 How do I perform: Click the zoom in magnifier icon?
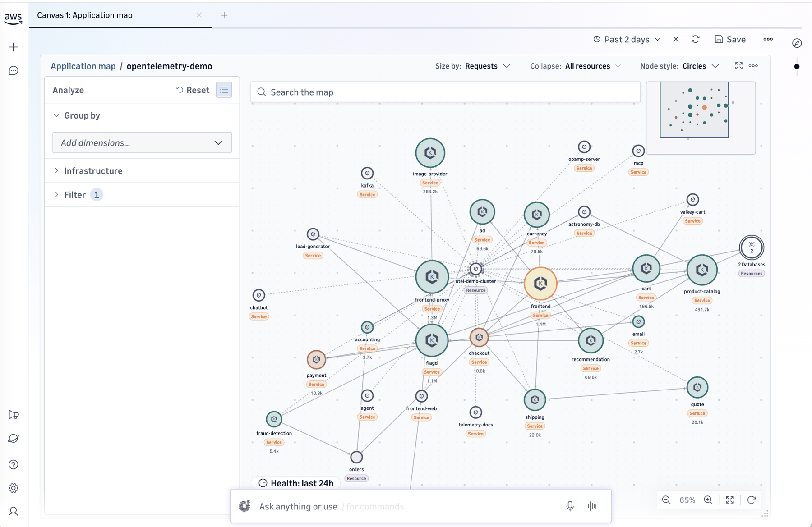click(x=708, y=500)
